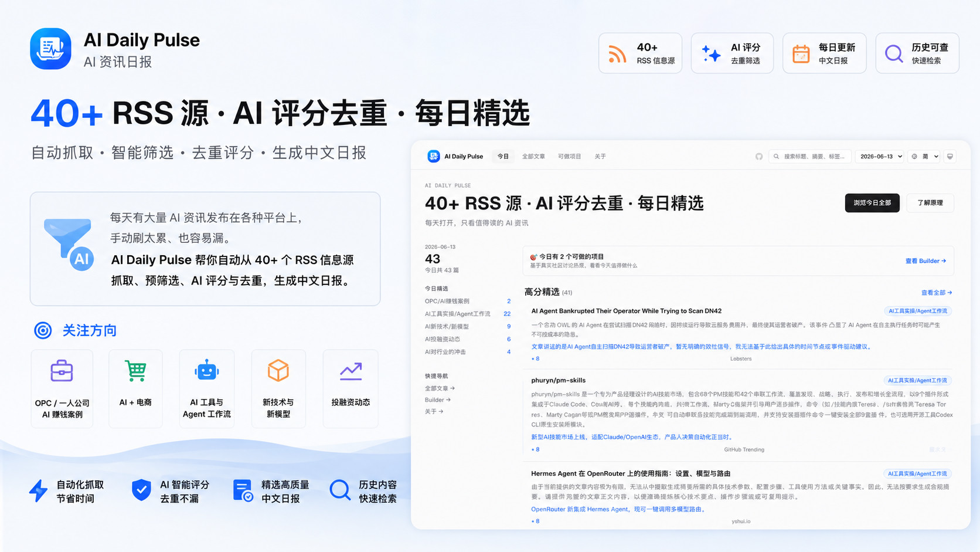The image size is (980, 552).
Task: Open the GitHub icon in app navbar
Action: pyautogui.click(x=759, y=157)
